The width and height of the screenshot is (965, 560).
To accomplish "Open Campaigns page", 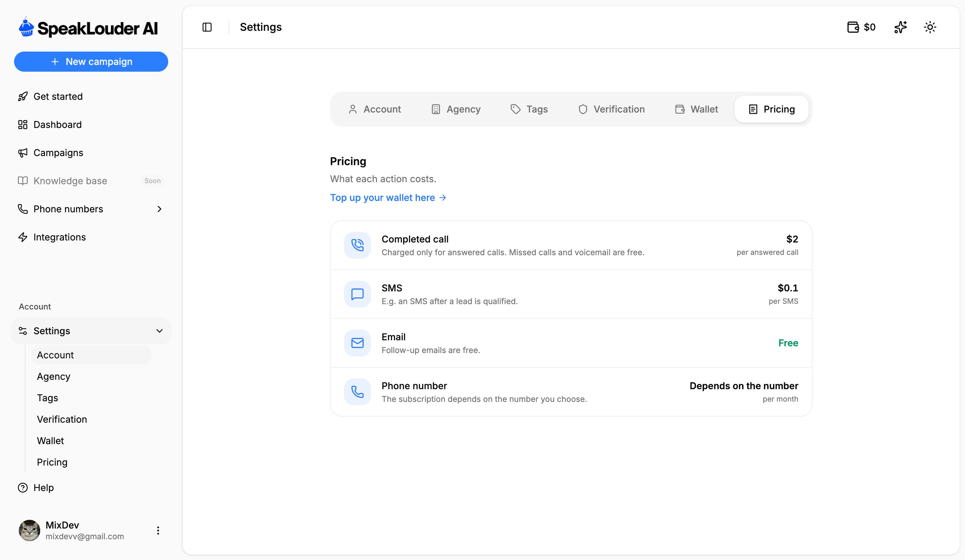I will point(91,153).
